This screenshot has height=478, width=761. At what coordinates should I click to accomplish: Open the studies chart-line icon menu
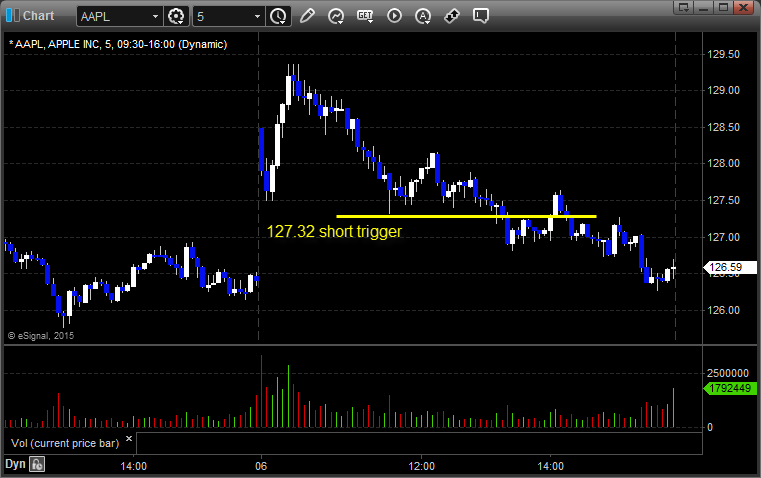point(336,16)
